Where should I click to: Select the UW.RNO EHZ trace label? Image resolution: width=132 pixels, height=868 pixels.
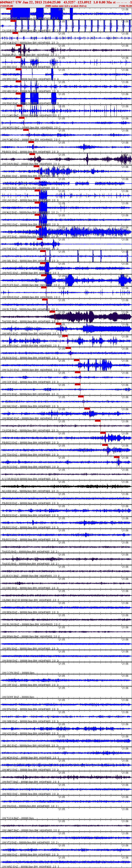pyautogui.click(x=30, y=103)
